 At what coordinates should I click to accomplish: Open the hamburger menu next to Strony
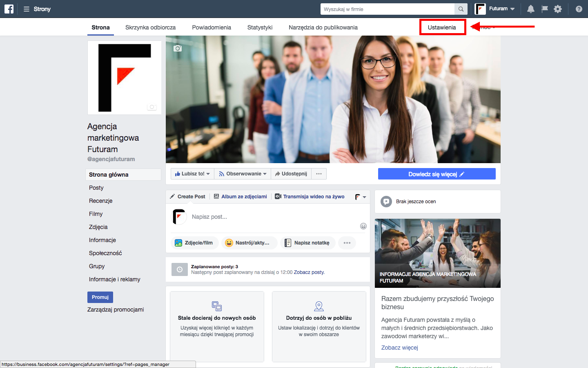pos(27,9)
